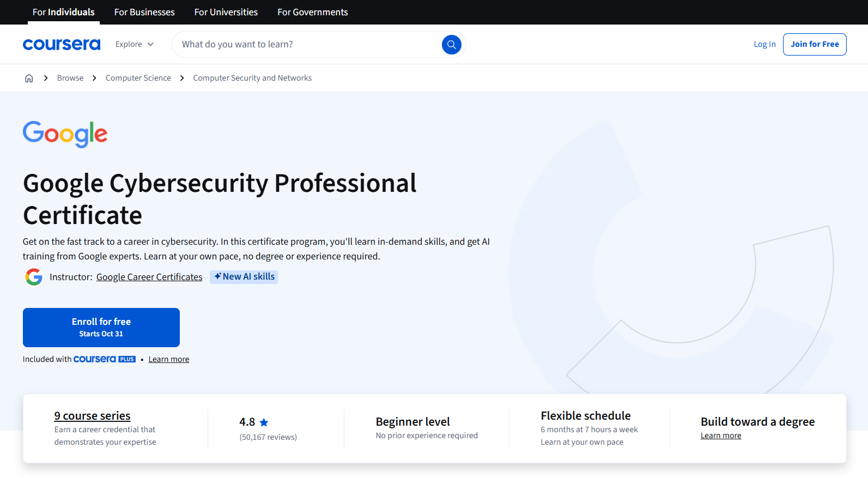
Task: Click Learn more next to Coursera Plus
Action: click(169, 359)
